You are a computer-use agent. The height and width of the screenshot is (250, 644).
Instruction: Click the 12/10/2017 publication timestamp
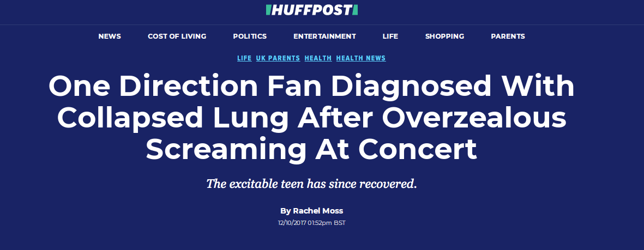click(x=312, y=223)
